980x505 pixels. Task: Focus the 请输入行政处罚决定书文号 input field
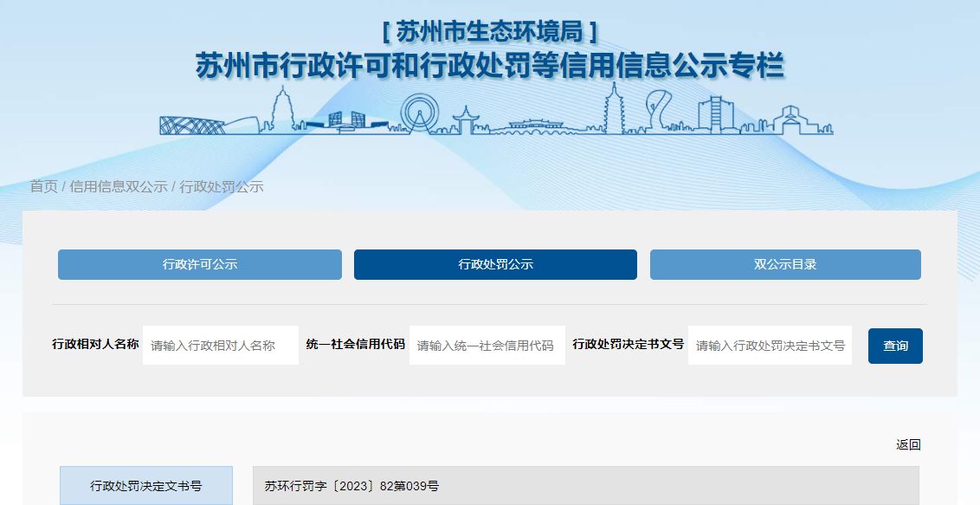[770, 346]
